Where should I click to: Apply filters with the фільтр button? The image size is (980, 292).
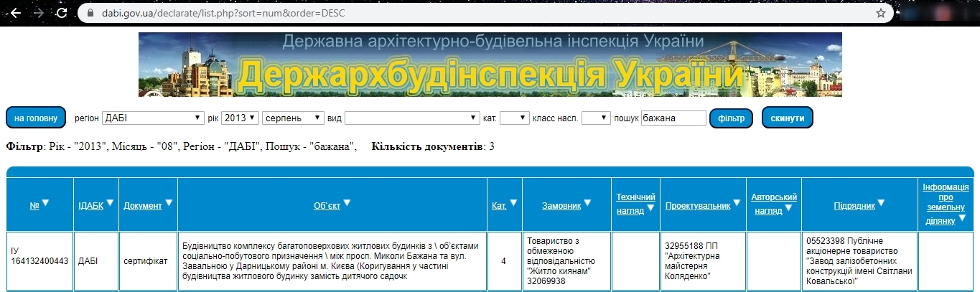point(731,118)
